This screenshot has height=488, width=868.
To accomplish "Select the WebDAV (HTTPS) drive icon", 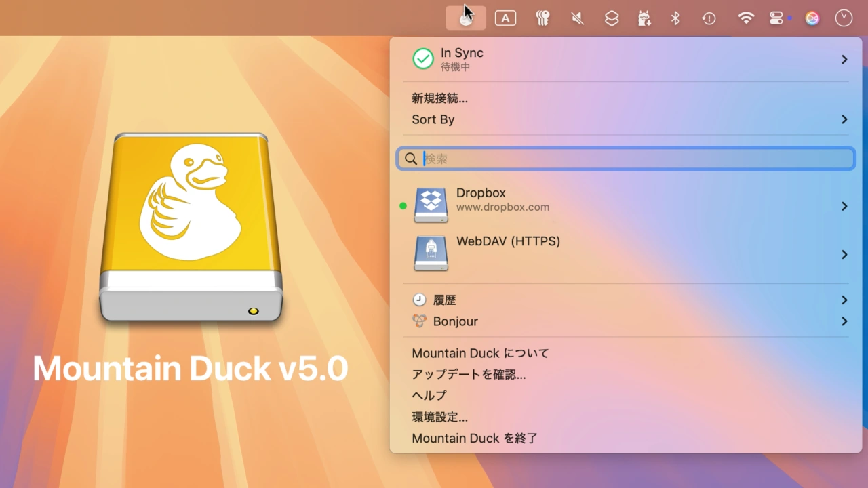I will [x=431, y=253].
